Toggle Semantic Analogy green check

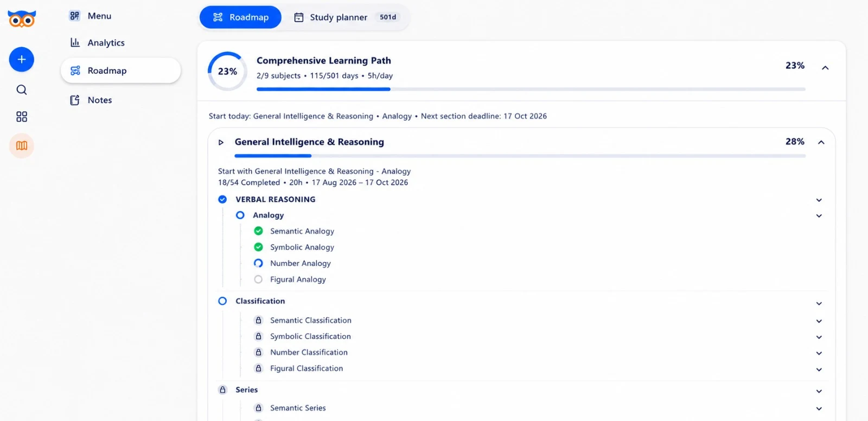pos(259,231)
